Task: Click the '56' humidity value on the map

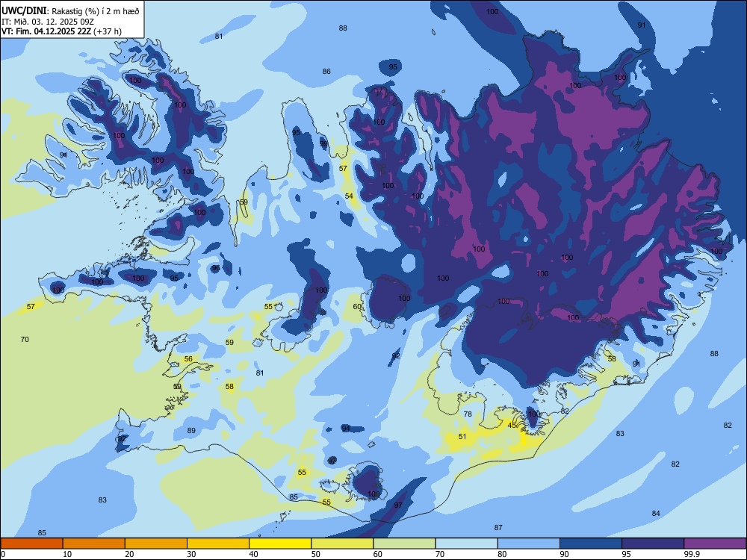Action: tap(189, 359)
